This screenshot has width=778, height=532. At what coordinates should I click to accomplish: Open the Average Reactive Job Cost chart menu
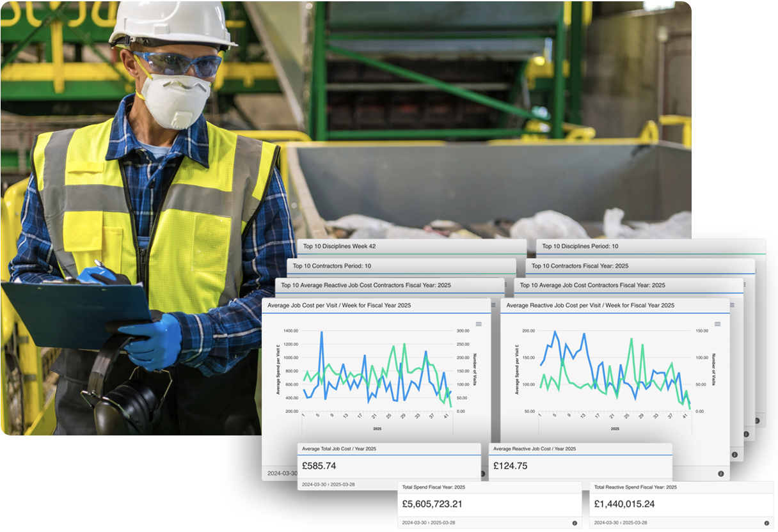tap(717, 324)
